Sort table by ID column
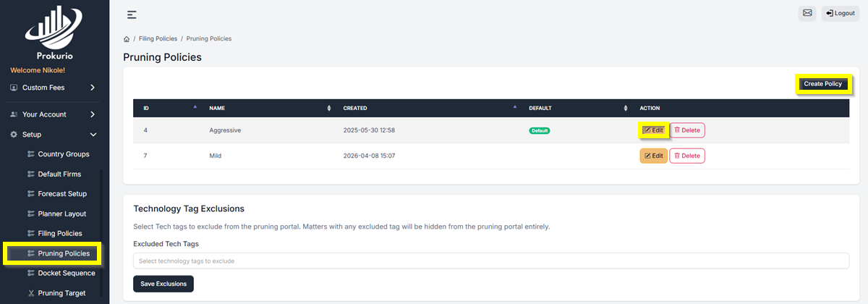The image size is (868, 304). coord(195,108)
